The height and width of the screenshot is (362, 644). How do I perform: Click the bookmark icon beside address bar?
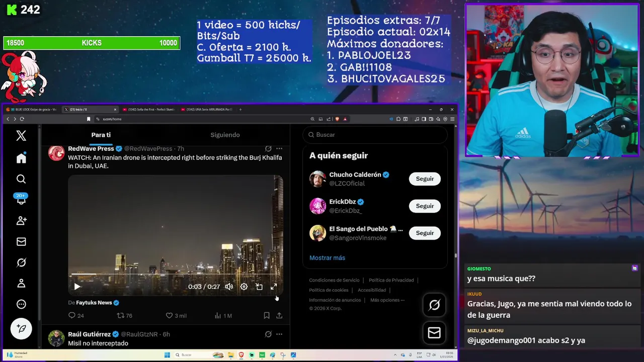(89, 119)
